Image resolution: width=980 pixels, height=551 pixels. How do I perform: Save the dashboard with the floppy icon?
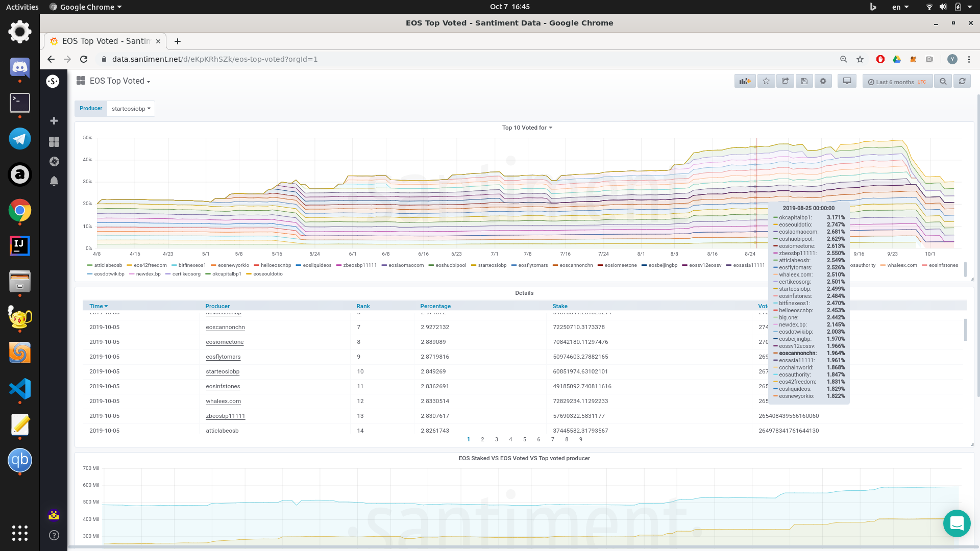[804, 81]
